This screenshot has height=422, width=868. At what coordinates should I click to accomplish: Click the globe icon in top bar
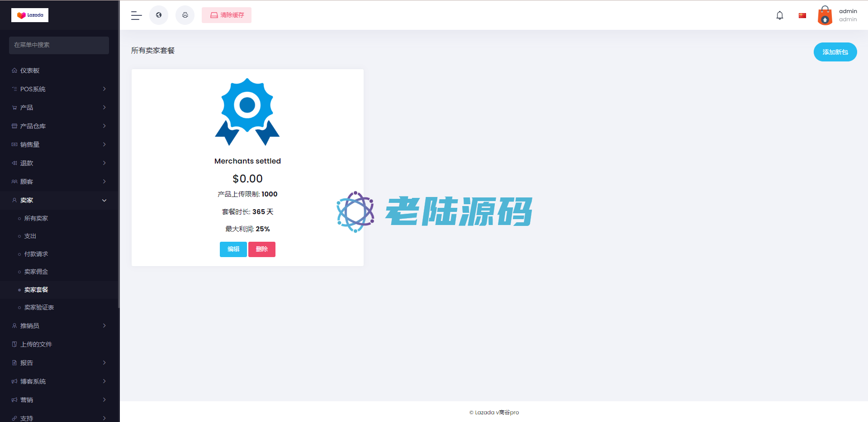[x=159, y=15]
